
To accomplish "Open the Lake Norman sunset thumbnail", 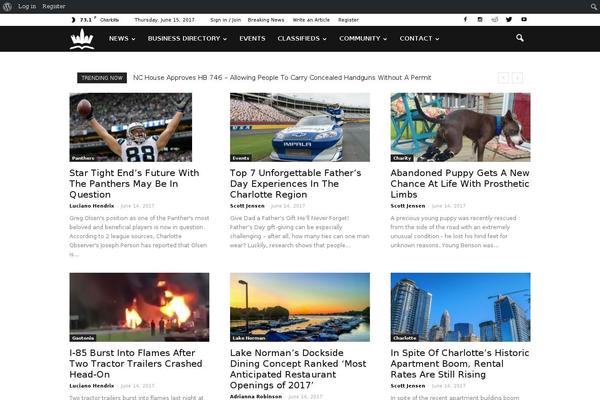I will pyautogui.click(x=300, y=307).
